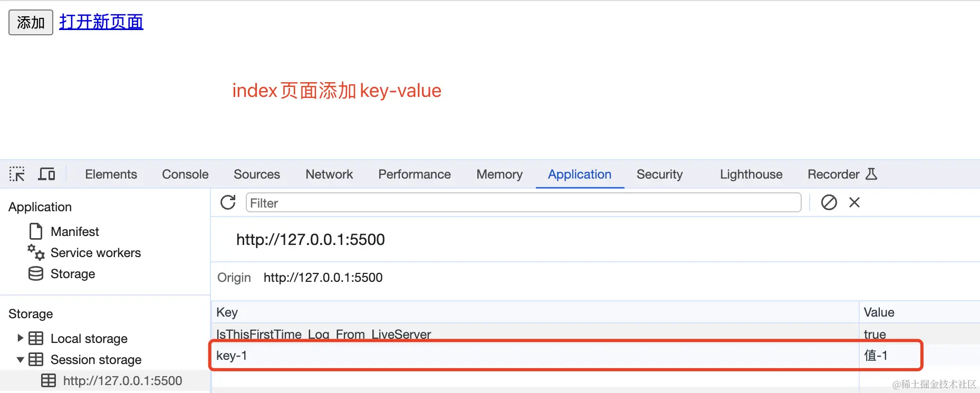The image size is (980, 393).
Task: Click the Service workers gear icon
Action: [36, 252]
